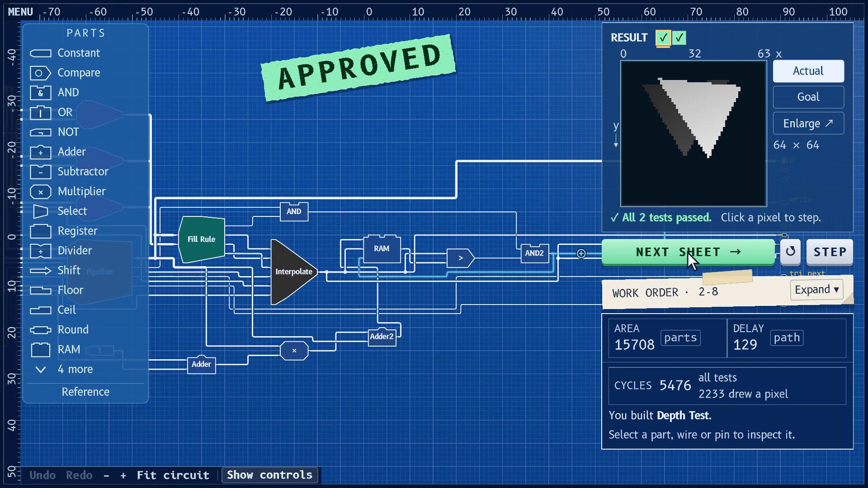Toggle Show controls
This screenshot has height=488, width=868.
(270, 475)
